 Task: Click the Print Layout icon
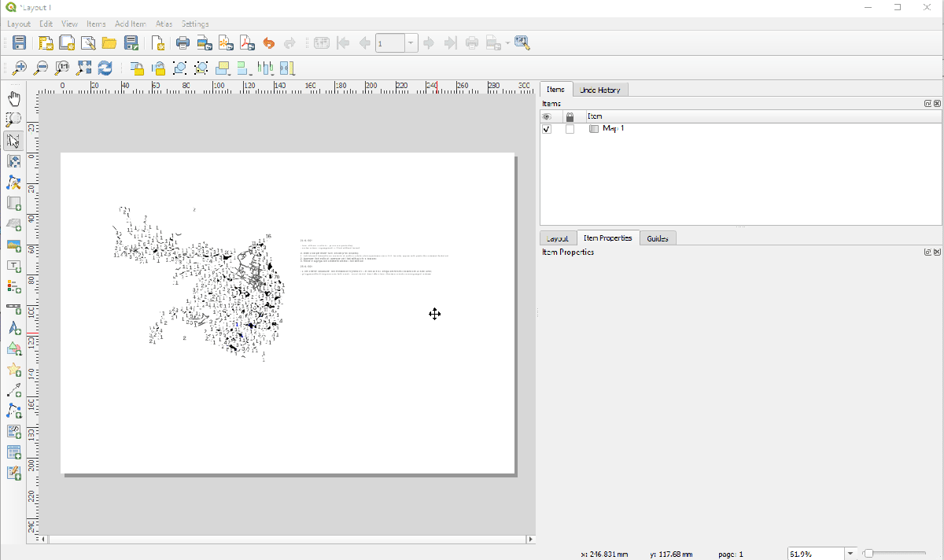[183, 43]
